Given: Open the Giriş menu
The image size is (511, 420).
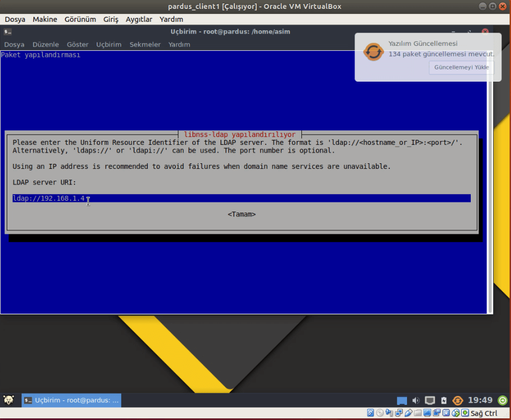Looking at the screenshot, I should point(111,19).
